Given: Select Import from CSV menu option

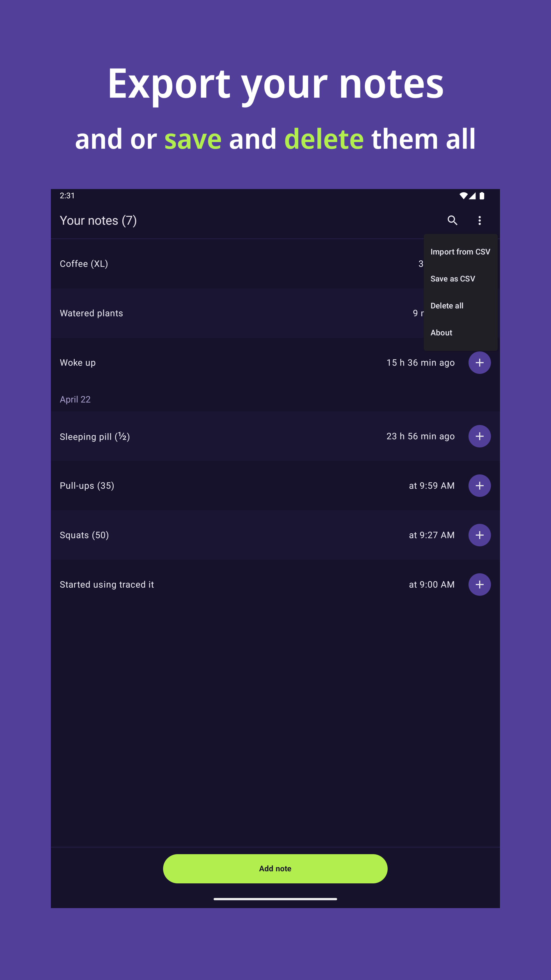Looking at the screenshot, I should click(460, 252).
